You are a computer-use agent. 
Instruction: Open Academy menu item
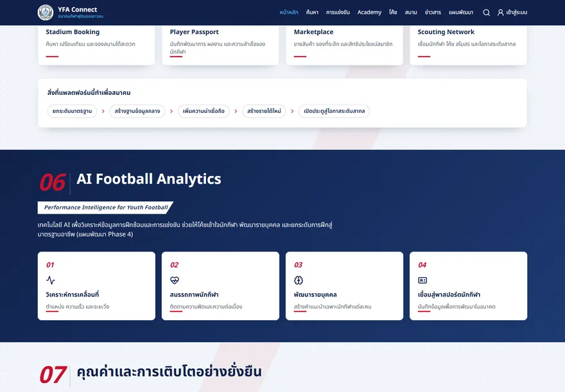pyautogui.click(x=369, y=12)
